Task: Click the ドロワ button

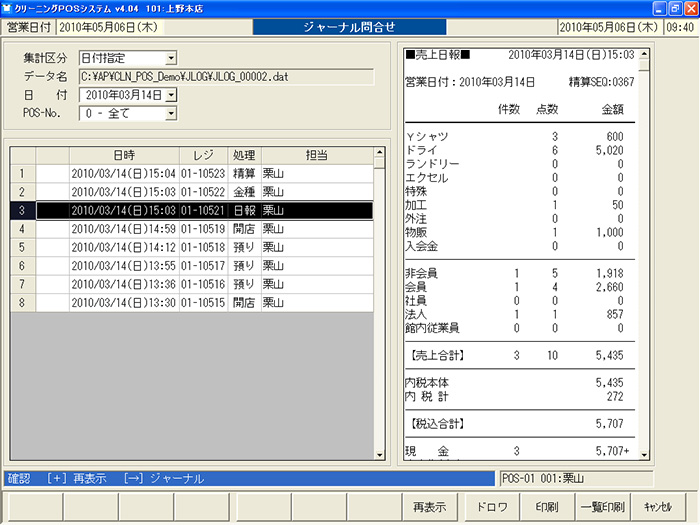Action: click(492, 507)
